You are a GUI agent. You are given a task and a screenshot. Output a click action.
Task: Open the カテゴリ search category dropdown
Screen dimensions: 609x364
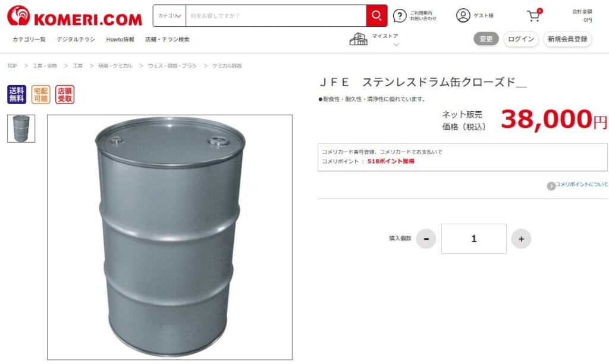click(169, 15)
